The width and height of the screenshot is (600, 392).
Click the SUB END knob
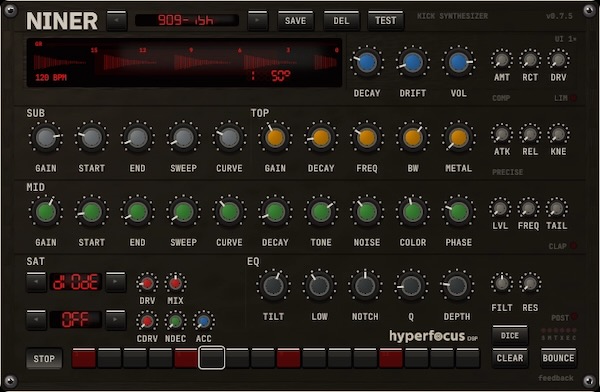pyautogui.click(x=137, y=137)
